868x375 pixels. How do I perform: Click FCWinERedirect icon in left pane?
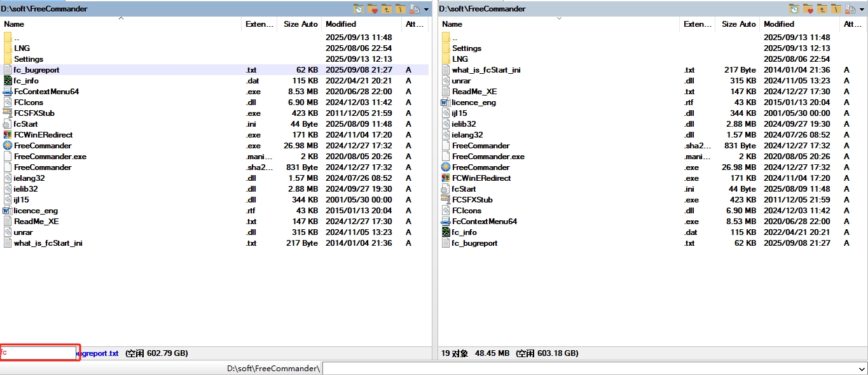pos(8,135)
